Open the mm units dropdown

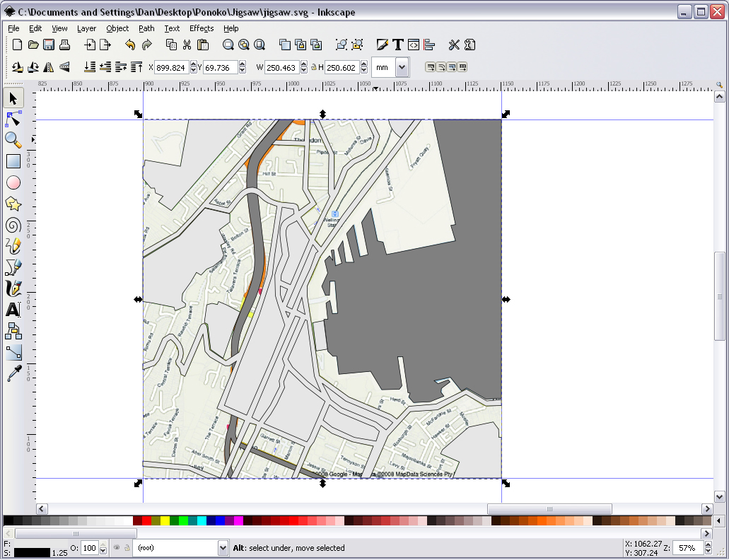402,67
